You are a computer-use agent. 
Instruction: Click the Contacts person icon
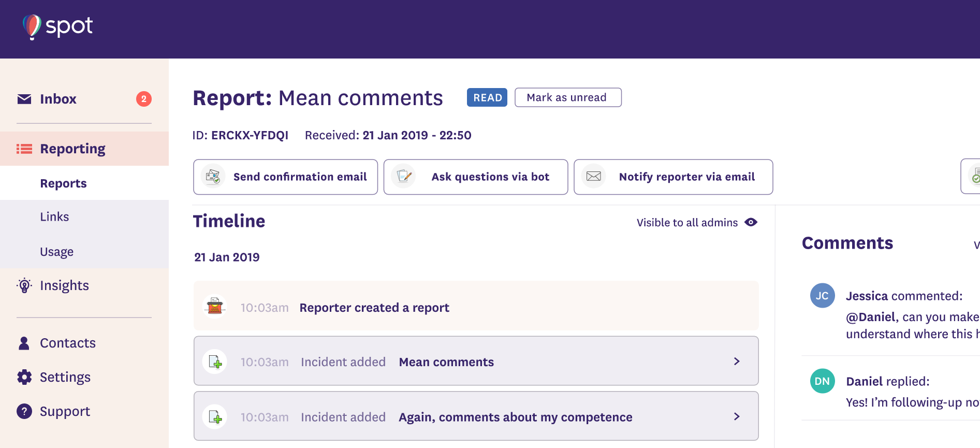coord(24,343)
